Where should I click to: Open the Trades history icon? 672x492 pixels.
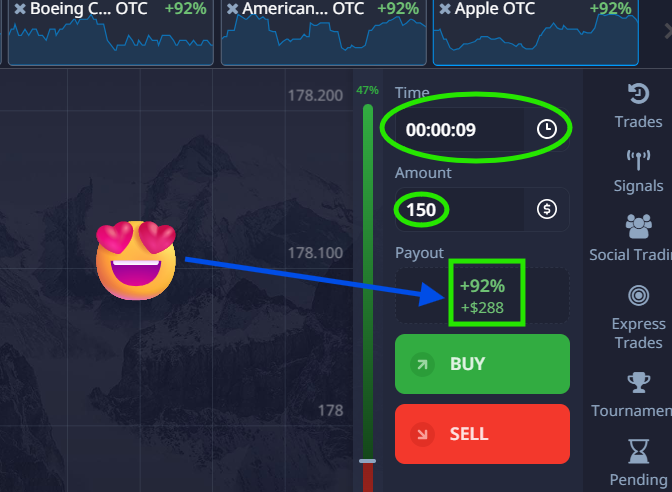[x=639, y=93]
